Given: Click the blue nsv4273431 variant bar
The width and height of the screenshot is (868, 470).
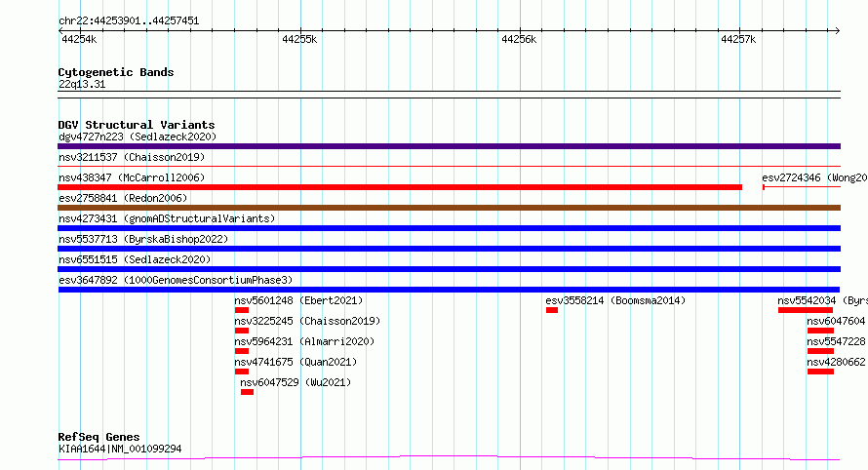Looking at the screenshot, I should click(x=449, y=228).
